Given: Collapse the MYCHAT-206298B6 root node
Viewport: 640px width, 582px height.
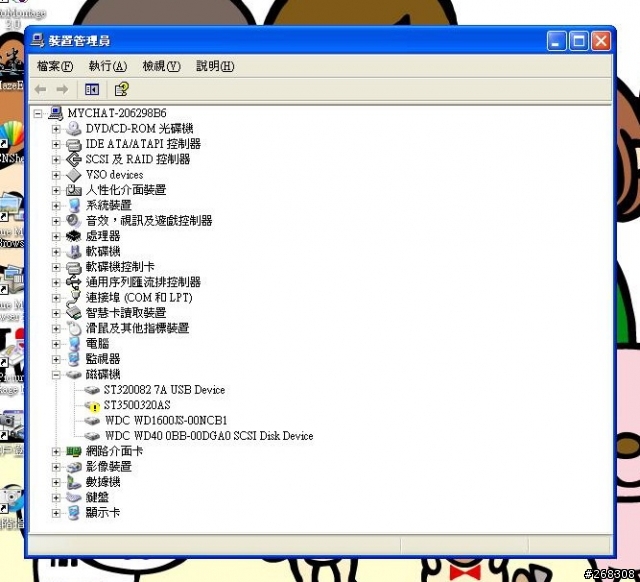Looking at the screenshot, I should (x=38, y=113).
